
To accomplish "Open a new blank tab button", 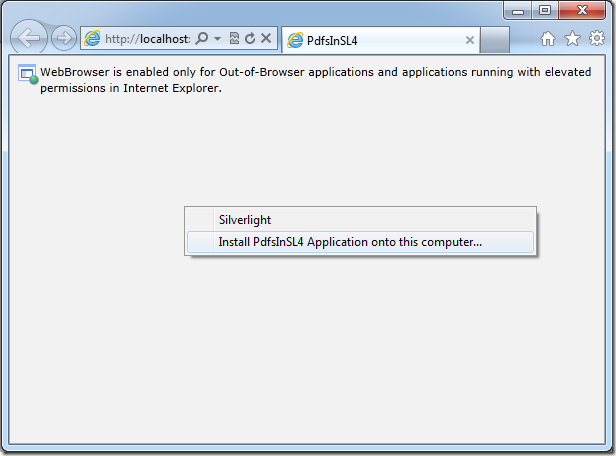I will coord(495,40).
